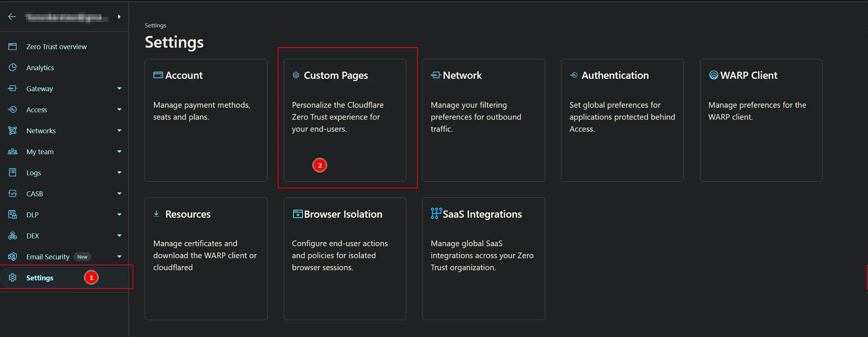Open the Authentication card title
868x337 pixels.
click(x=615, y=75)
